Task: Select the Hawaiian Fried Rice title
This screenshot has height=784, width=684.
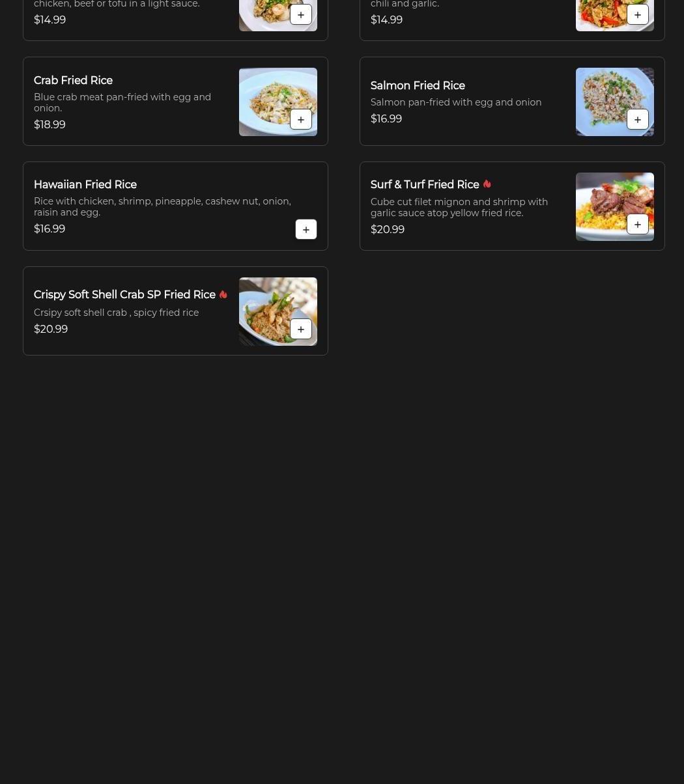Action: point(85,185)
